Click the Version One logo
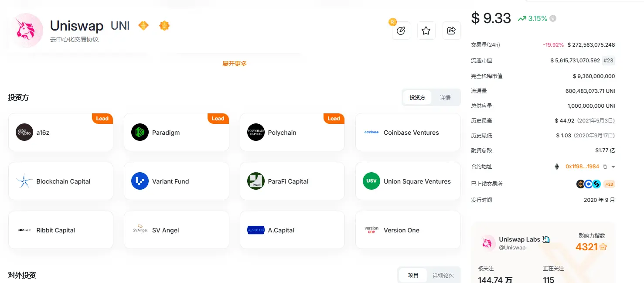Screen dimensions: 644x283 point(371,230)
